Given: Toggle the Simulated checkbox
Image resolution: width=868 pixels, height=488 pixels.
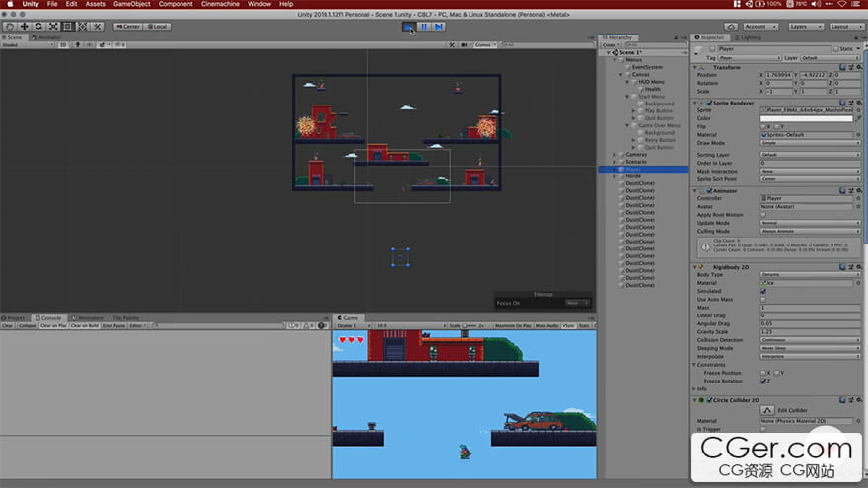Looking at the screenshot, I should click(x=763, y=291).
